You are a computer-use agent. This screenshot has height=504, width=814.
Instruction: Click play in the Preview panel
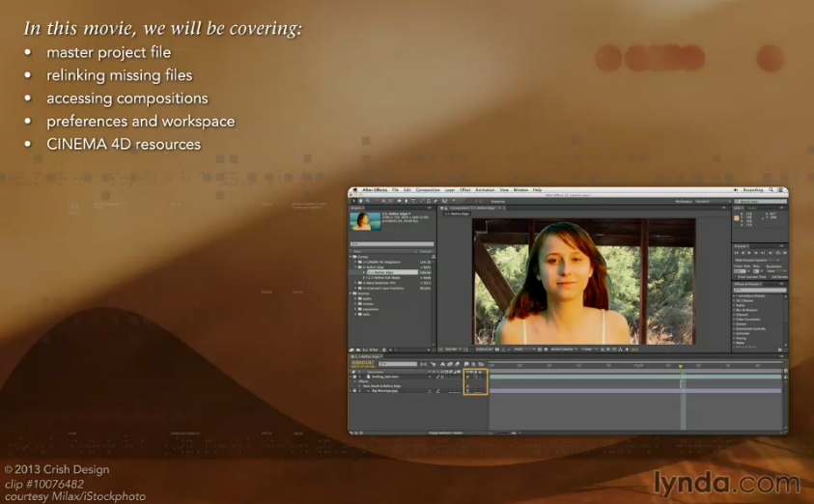click(749, 253)
